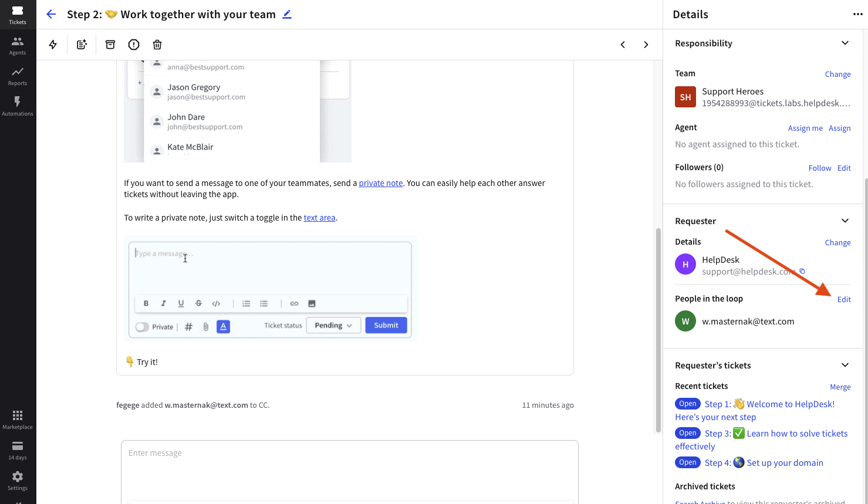Mark ticket as spam icon
868x504 pixels.
[134, 45]
